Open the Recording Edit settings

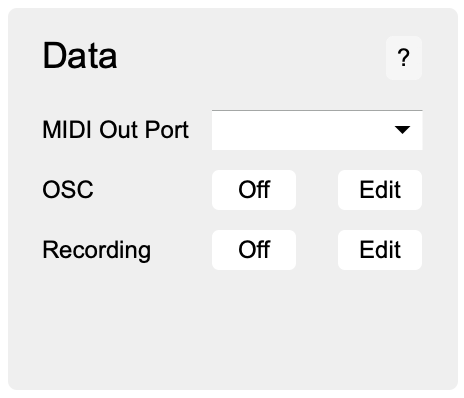380,250
